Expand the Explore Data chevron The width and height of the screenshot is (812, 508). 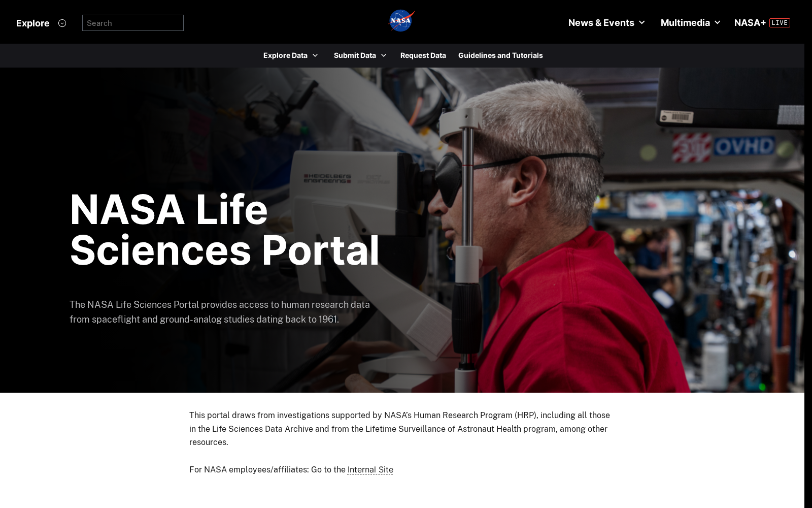point(315,55)
